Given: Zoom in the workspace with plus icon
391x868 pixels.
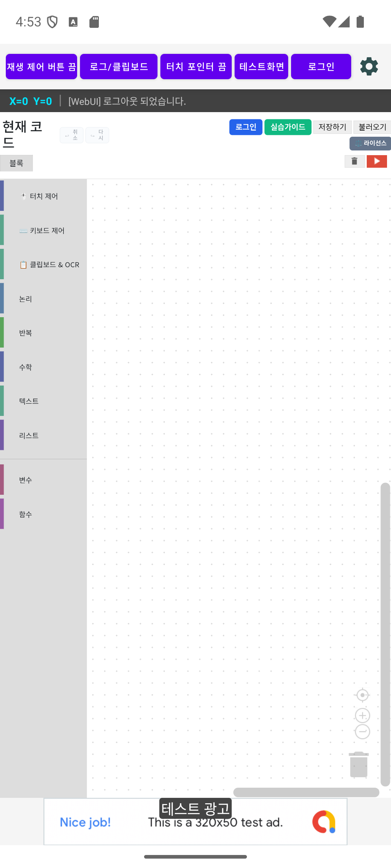Looking at the screenshot, I should tap(362, 715).
